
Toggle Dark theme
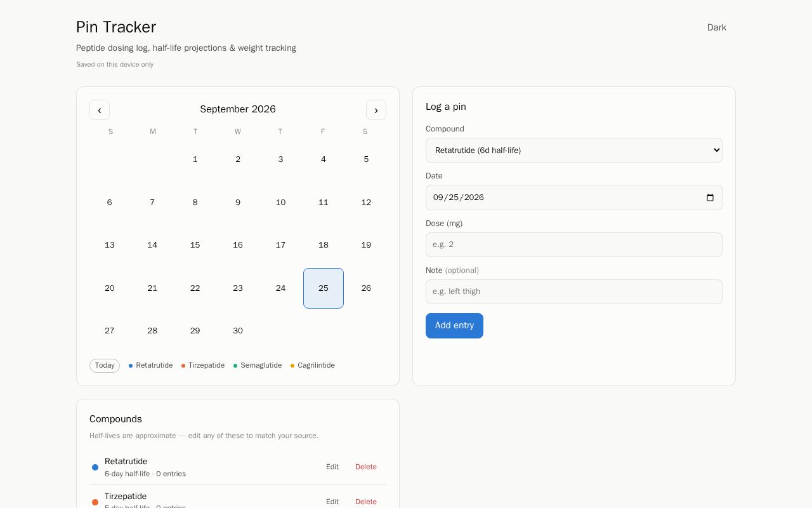point(717,27)
